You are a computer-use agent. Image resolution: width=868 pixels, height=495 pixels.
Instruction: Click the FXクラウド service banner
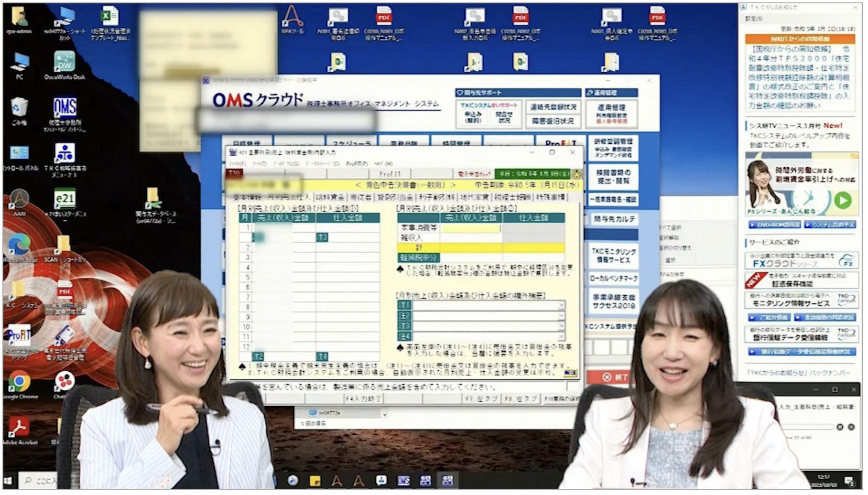801,261
